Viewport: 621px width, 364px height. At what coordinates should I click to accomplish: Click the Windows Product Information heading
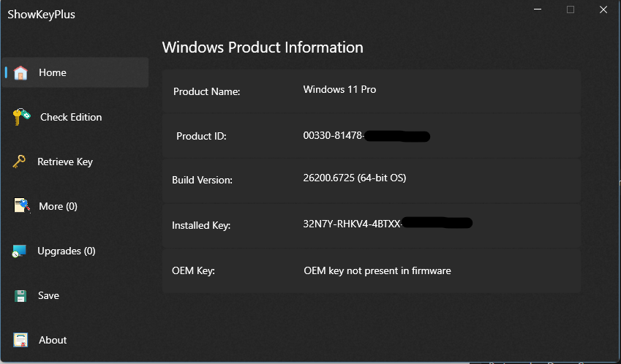(x=263, y=48)
